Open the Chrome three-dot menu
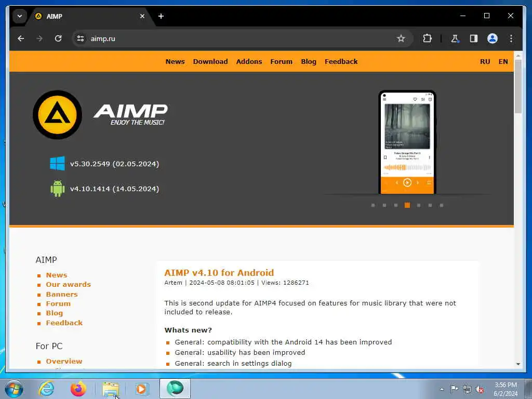This screenshot has width=532, height=399. coord(511,38)
